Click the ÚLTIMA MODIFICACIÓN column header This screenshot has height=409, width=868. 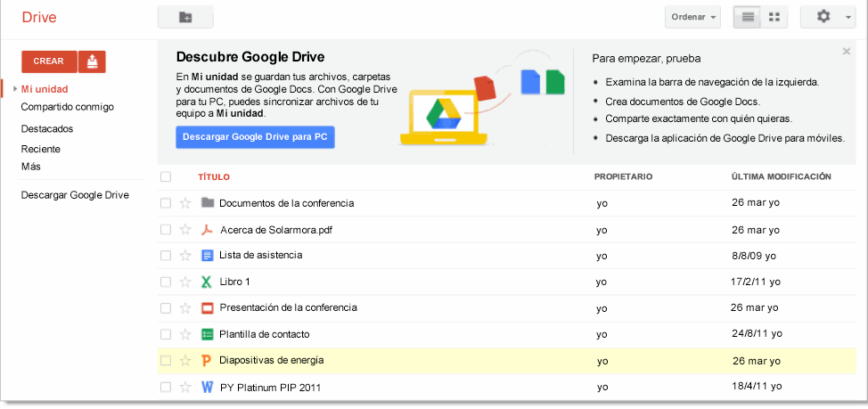pyautogui.click(x=781, y=176)
